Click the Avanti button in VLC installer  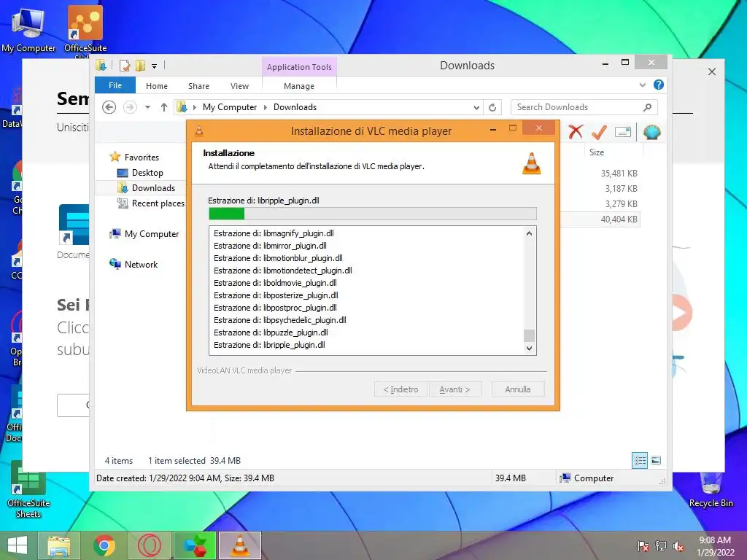coord(454,389)
